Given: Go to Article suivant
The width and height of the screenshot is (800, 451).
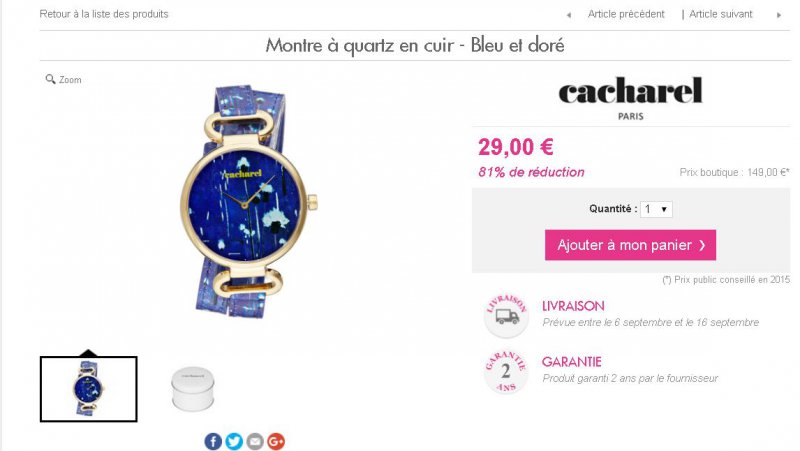Looking at the screenshot, I should point(720,14).
